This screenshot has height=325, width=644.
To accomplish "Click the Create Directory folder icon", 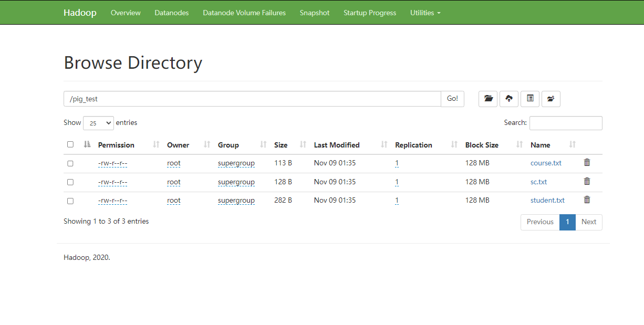I will tap(488, 99).
